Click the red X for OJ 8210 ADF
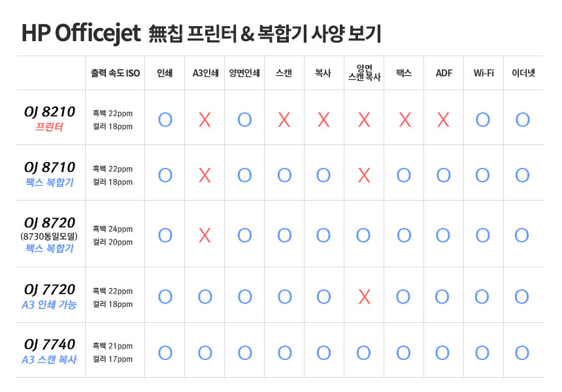The width and height of the screenshot is (562, 392). pyautogui.click(x=444, y=120)
